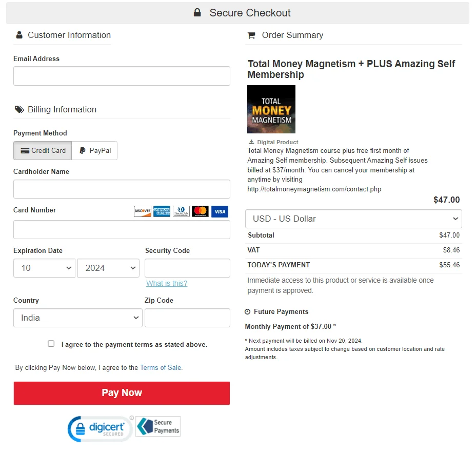Click the totalmoneymagnetism.com/contact.php URL text
This screenshot has width=476, height=452.
tap(314, 189)
